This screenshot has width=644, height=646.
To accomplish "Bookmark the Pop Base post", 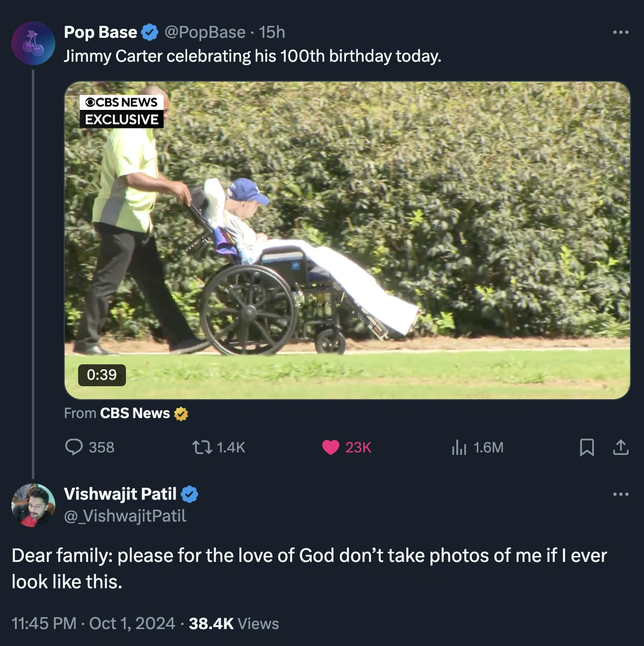I will [587, 447].
